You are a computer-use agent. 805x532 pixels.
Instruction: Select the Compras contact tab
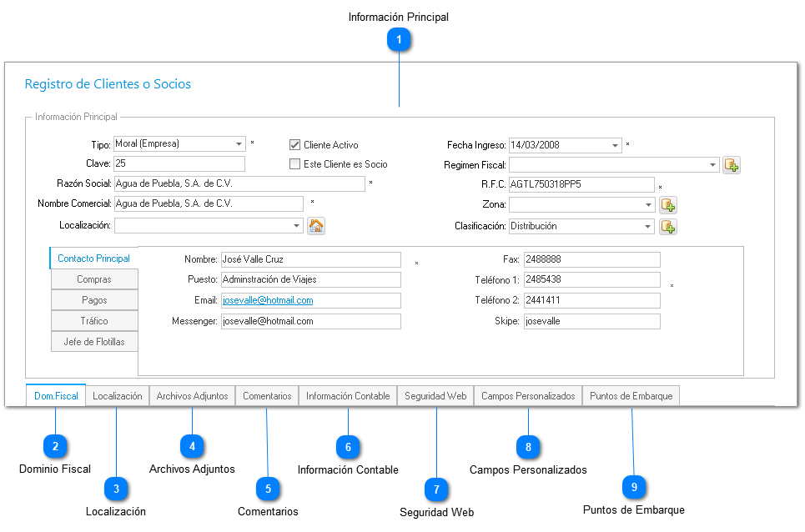94,279
